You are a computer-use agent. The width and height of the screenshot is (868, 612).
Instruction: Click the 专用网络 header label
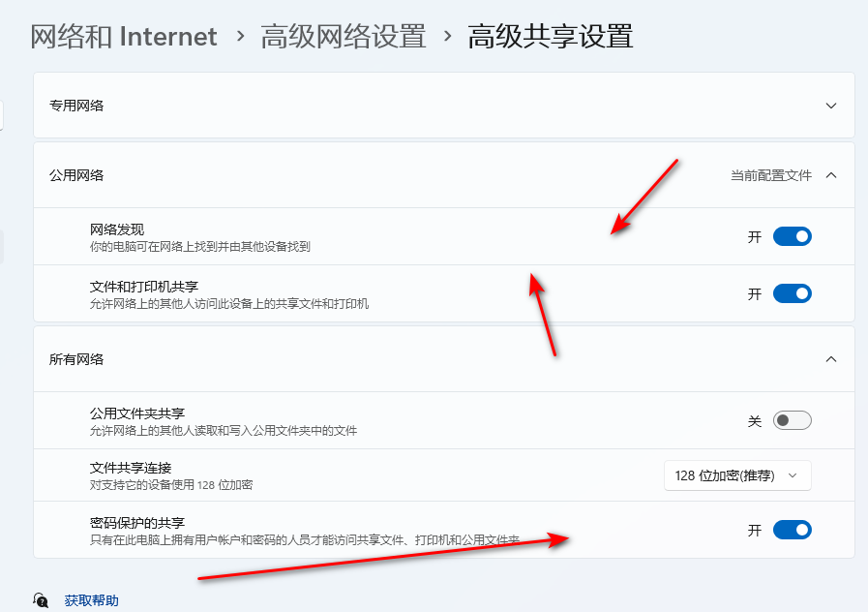click(x=76, y=106)
